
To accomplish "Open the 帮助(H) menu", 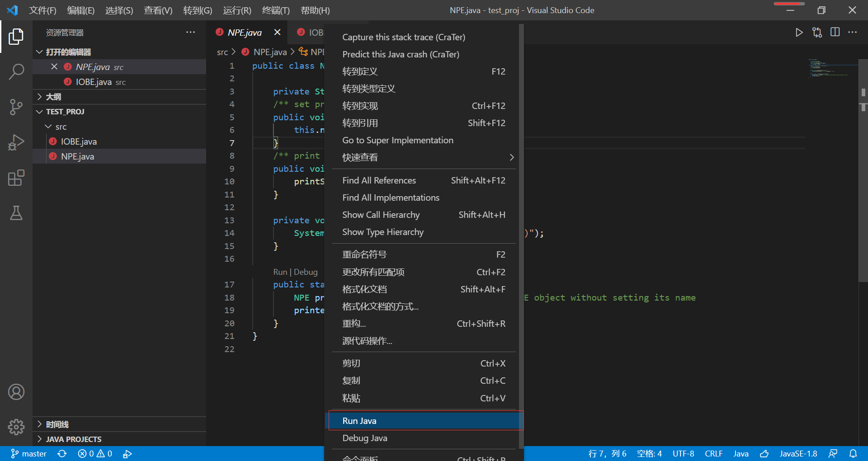I will pos(315,10).
